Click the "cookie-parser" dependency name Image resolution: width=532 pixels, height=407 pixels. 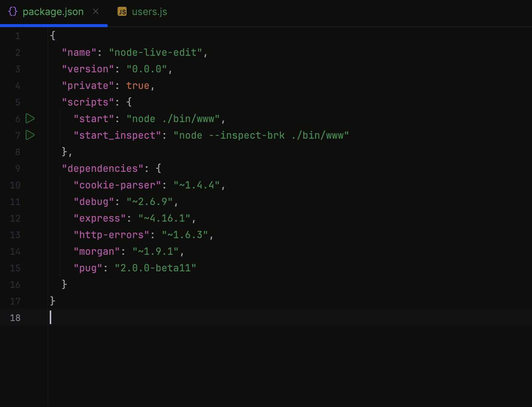coord(116,185)
